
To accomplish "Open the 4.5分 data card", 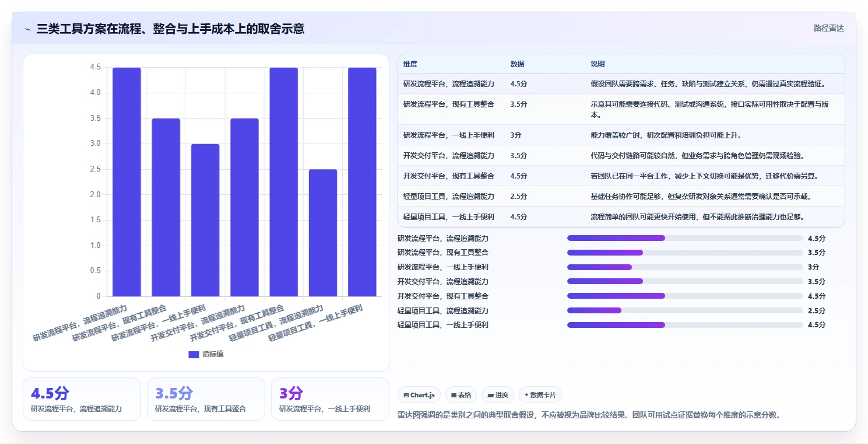I will [82, 399].
